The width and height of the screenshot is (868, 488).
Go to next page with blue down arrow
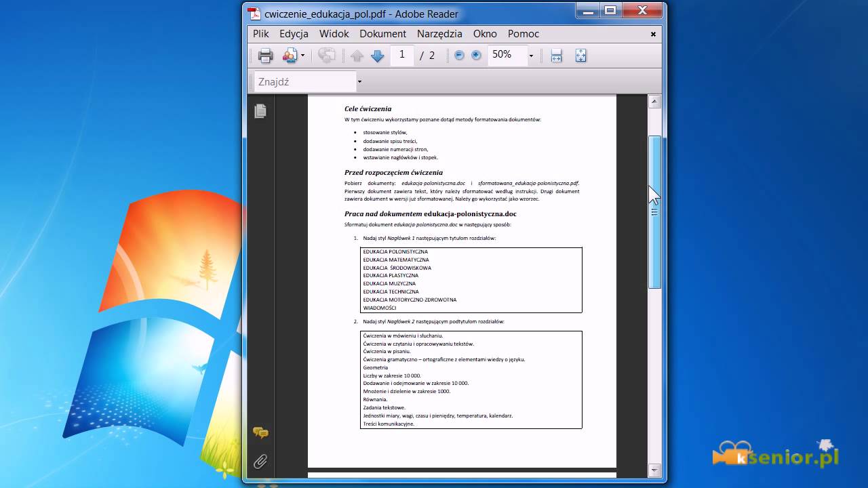tap(378, 56)
